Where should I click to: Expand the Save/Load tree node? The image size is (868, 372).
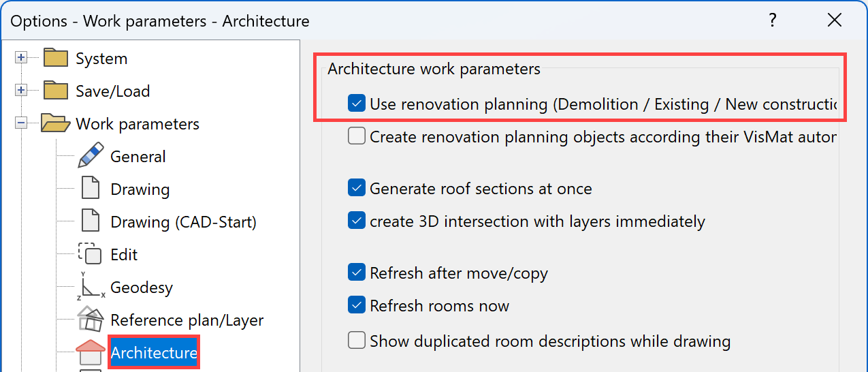point(21,91)
